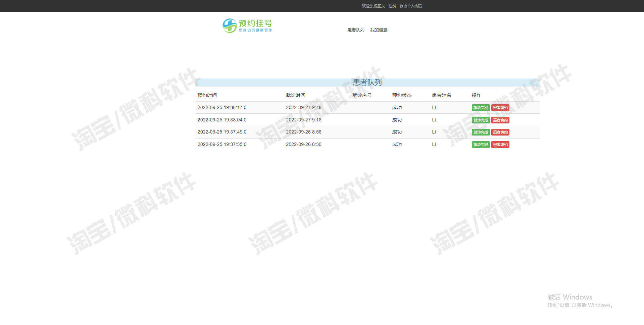Click the 欢迎您,汤正义 greeting text
This screenshot has width=644, height=325.
tap(373, 6)
